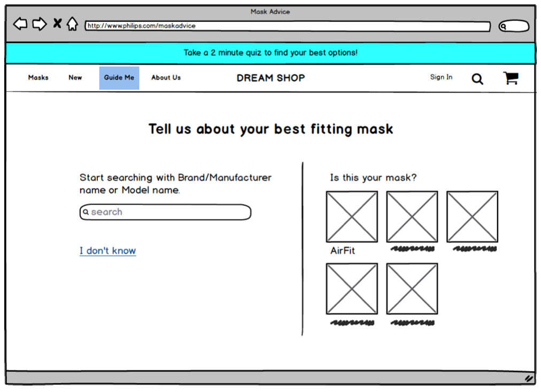Click the browser back arrow

click(20, 24)
